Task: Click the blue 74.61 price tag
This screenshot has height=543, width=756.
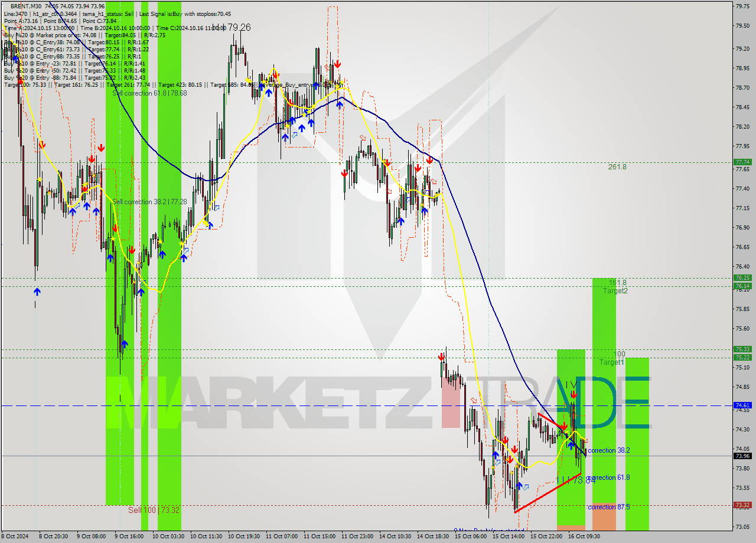Action: [x=742, y=405]
